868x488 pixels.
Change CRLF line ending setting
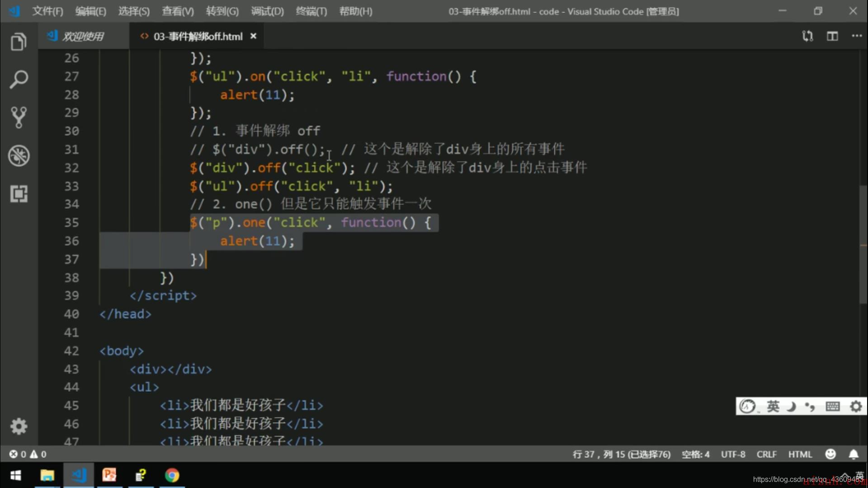766,454
